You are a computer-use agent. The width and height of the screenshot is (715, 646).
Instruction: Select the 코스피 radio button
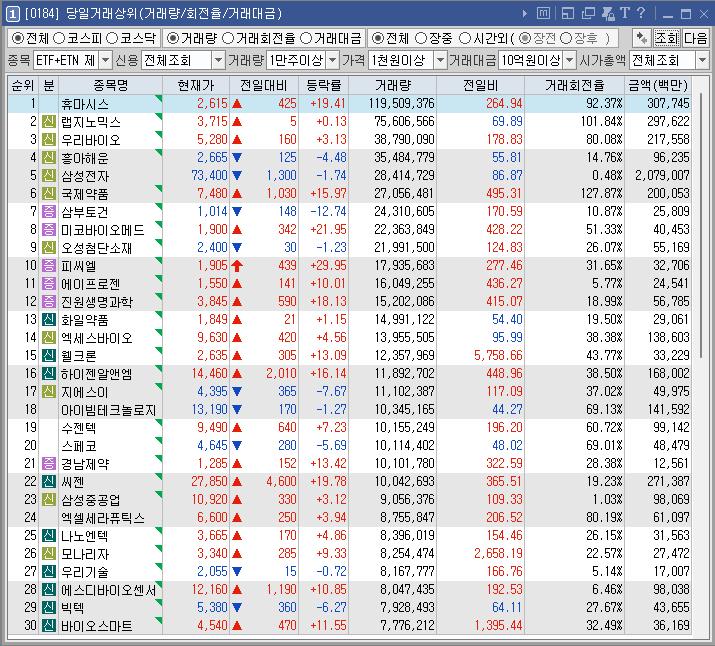click(59, 38)
